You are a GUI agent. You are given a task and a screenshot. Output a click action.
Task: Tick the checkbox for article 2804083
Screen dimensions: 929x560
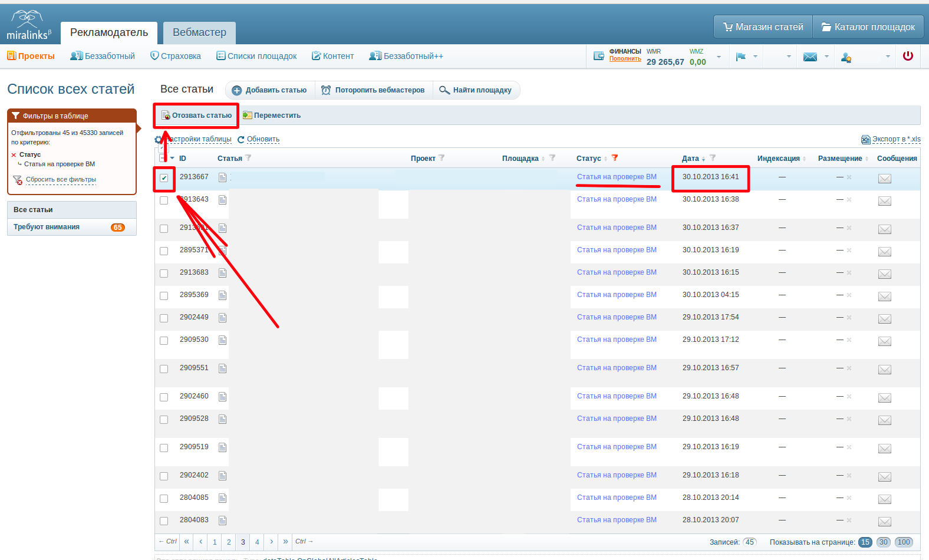164,521
